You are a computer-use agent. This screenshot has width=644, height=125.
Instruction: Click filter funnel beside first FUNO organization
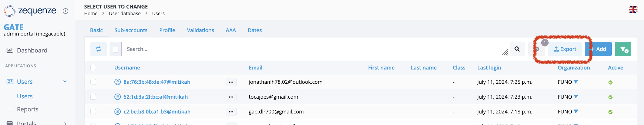[x=576, y=82]
